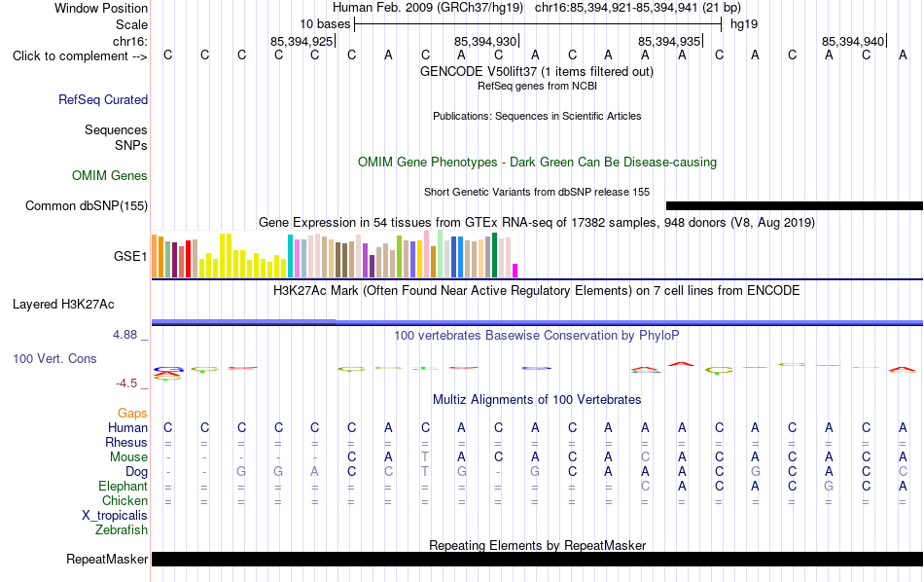Click "Multiz Alignments of 100 Vertebrates" title
Screen dimensions: 924x582
click(537, 400)
